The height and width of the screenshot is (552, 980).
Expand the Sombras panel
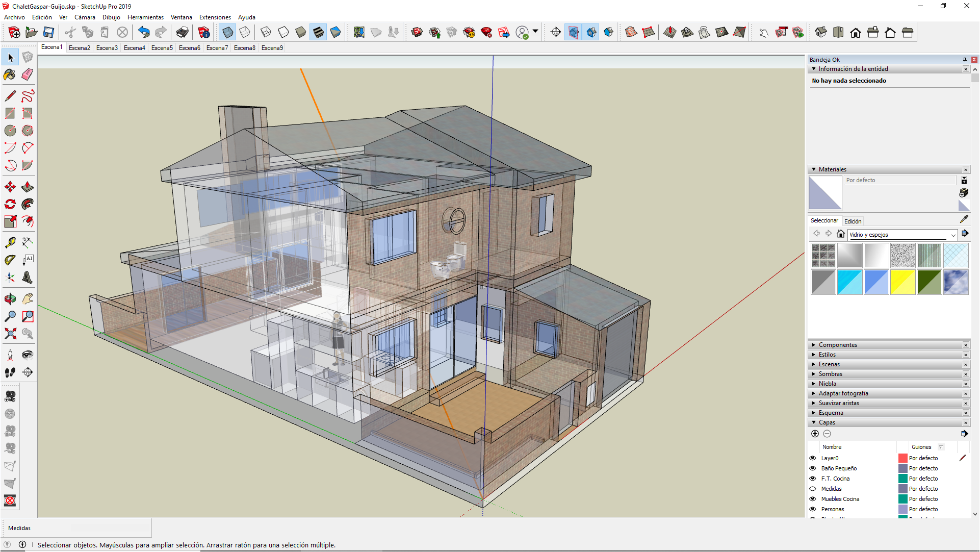(x=889, y=374)
